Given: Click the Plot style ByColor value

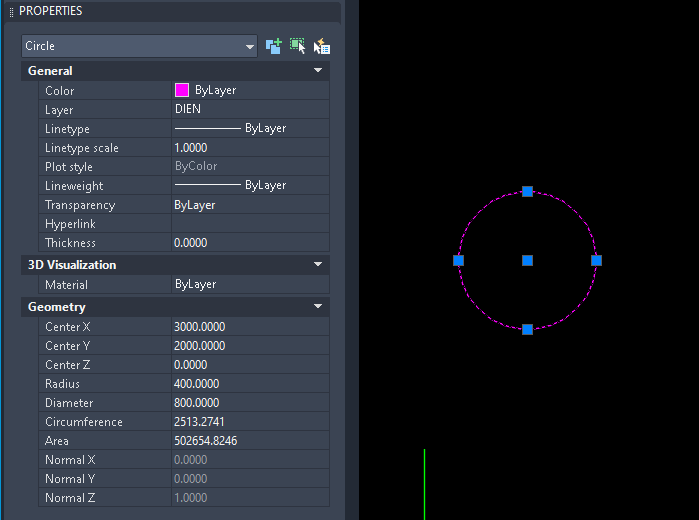Looking at the screenshot, I should tap(196, 166).
